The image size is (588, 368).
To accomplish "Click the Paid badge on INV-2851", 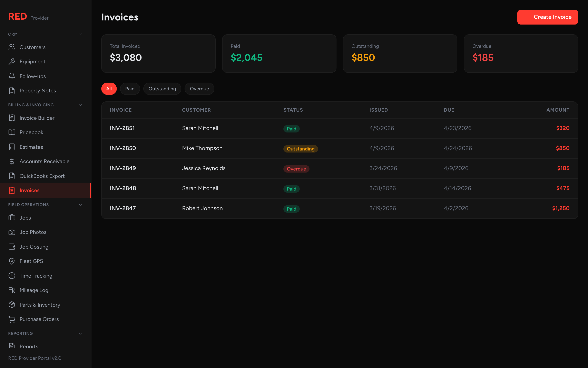I will click(291, 129).
